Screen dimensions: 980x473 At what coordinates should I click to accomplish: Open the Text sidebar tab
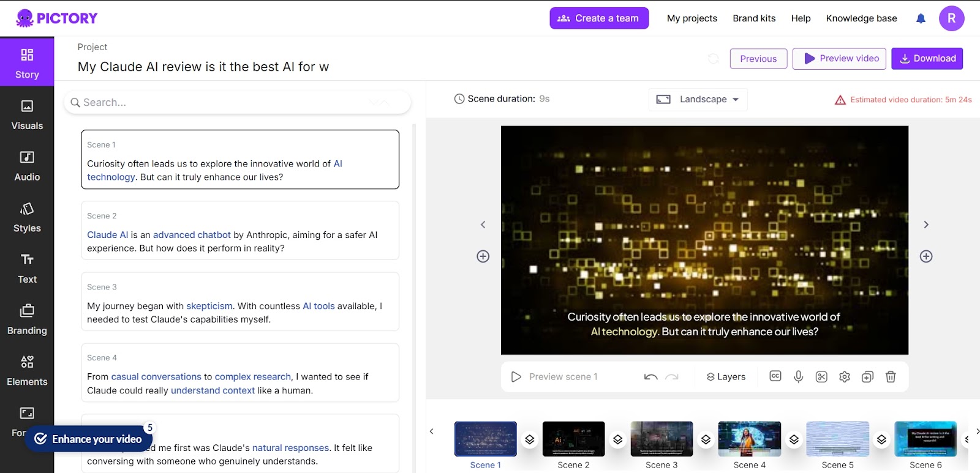(27, 269)
